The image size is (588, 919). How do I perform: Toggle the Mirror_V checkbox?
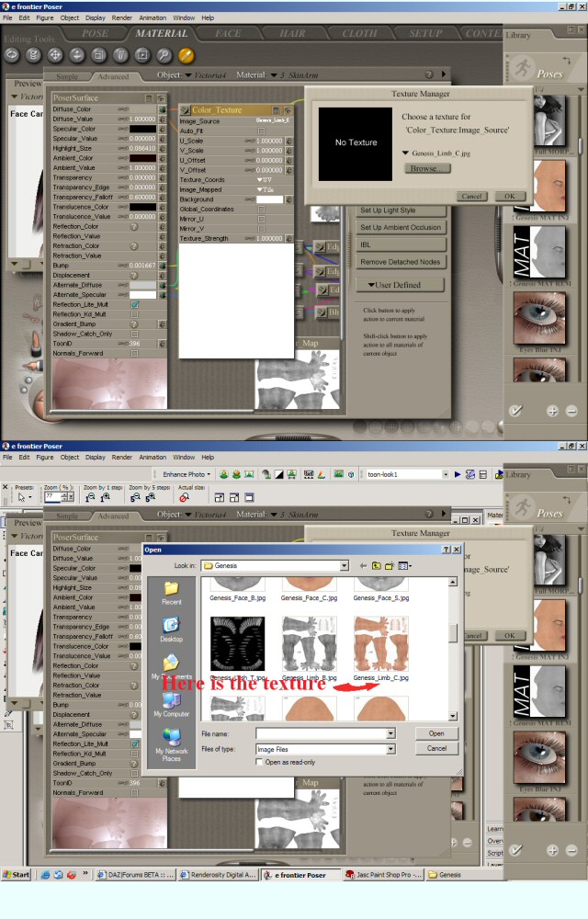coord(261,229)
